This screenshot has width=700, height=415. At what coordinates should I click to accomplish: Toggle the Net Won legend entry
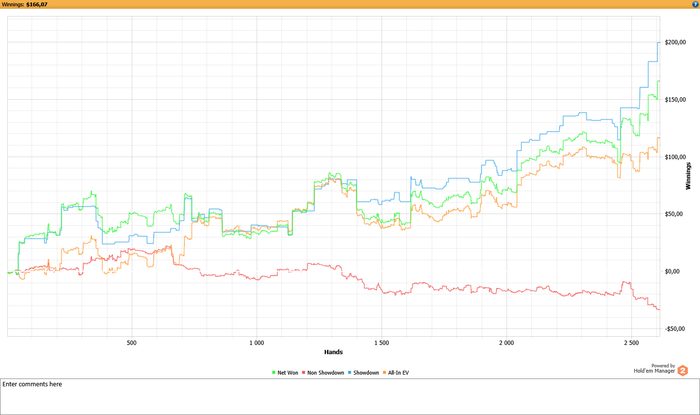tap(288, 372)
